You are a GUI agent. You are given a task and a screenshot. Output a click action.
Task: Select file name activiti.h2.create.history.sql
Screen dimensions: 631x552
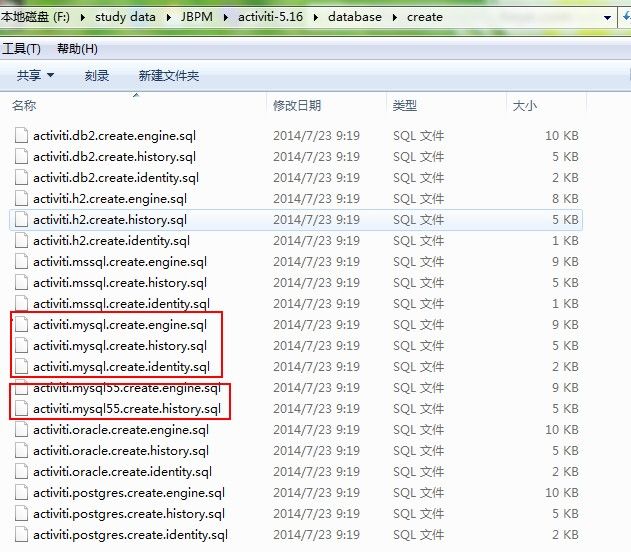pos(110,220)
